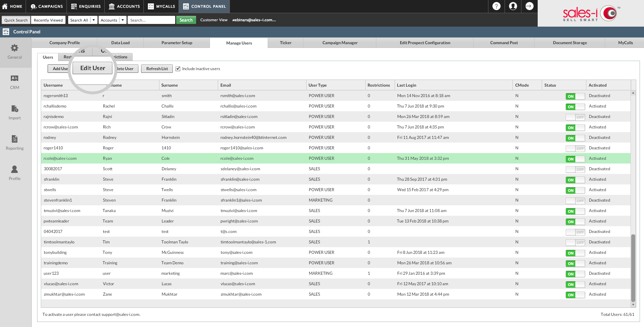Switch to Campaign Manager tab

click(340, 43)
